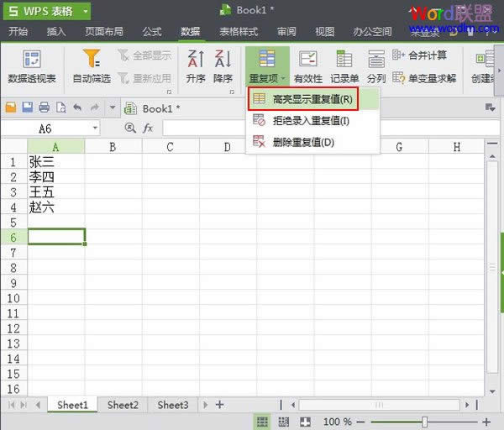
Task: Sort descending with 降序 icon
Action: [223, 67]
